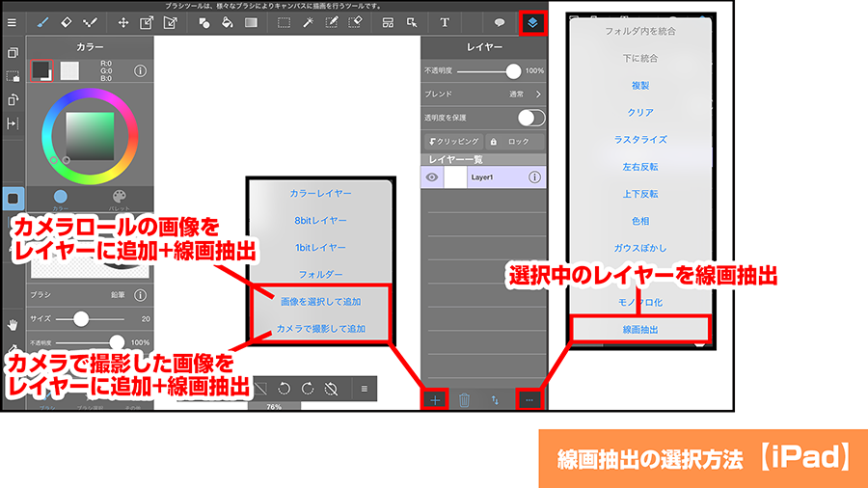Select flip vertical (上下反転) item
This screenshot has height=488, width=868.
click(640, 194)
